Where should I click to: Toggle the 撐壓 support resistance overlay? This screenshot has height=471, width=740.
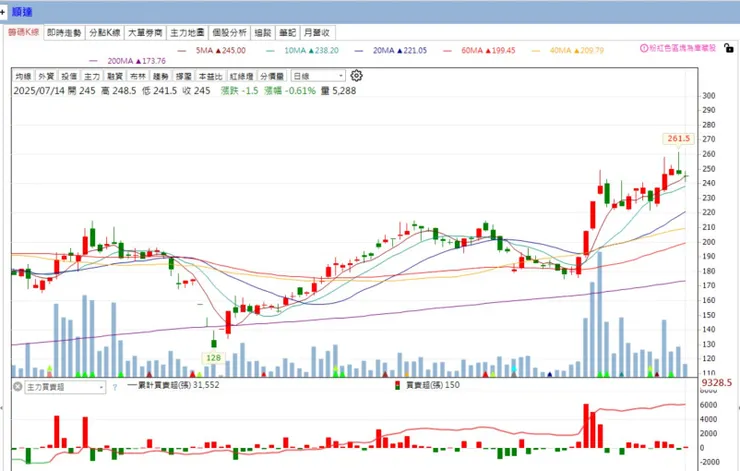click(x=184, y=76)
